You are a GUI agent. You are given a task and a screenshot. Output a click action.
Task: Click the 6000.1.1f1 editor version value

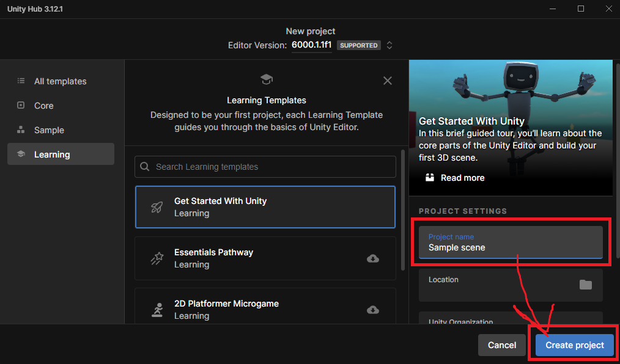coord(312,45)
